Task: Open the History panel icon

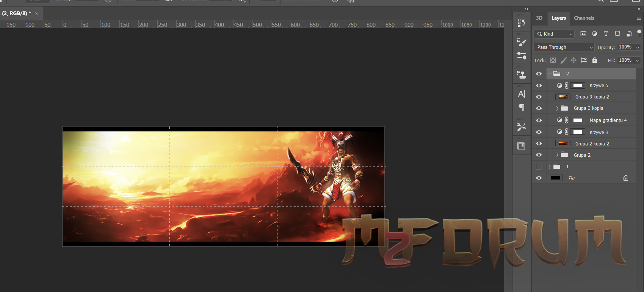Action: click(x=522, y=23)
